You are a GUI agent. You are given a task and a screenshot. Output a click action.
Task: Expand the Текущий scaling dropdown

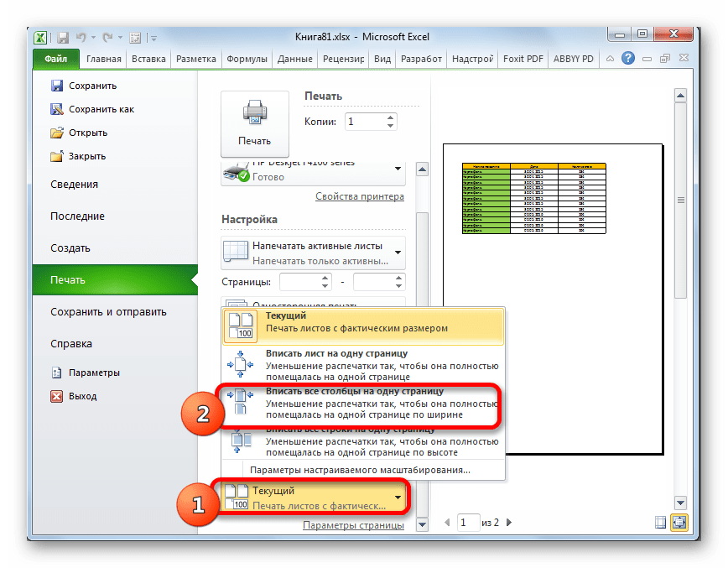(x=398, y=498)
